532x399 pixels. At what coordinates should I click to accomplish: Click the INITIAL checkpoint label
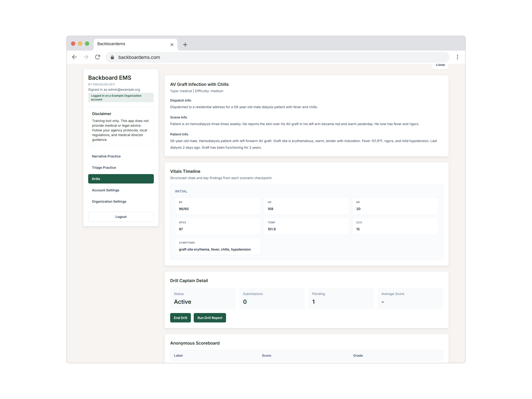pos(181,191)
